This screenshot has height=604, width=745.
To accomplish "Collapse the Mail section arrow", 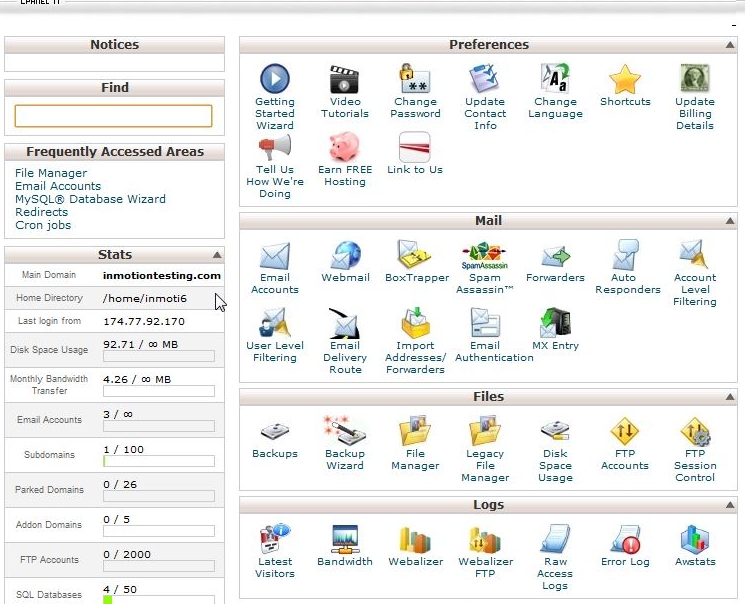I will tap(730, 222).
